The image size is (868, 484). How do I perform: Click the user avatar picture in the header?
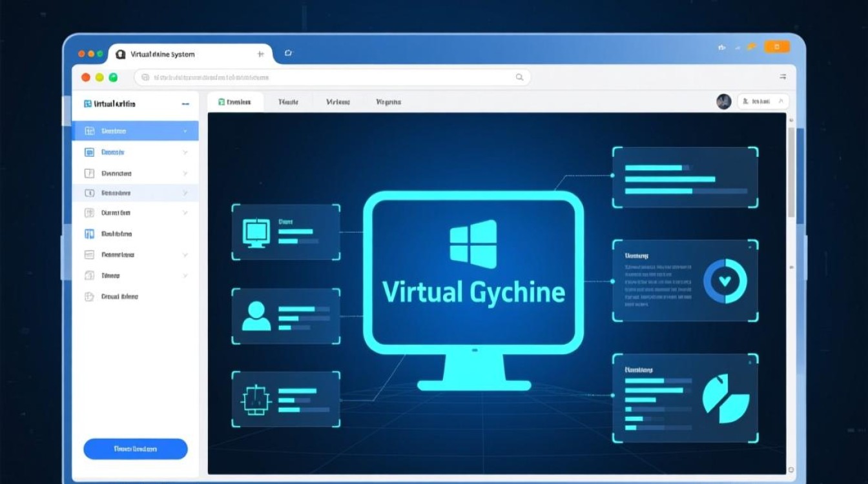723,101
